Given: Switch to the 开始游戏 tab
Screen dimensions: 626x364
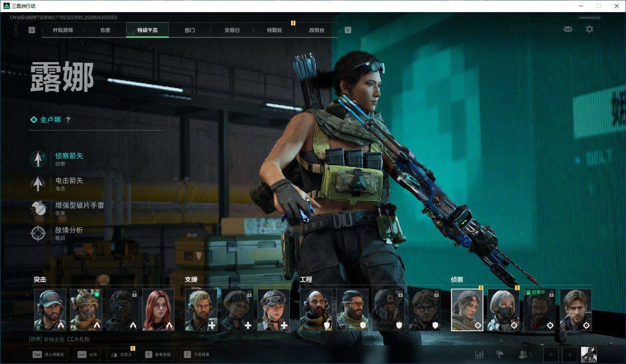Looking at the screenshot, I should (63, 30).
